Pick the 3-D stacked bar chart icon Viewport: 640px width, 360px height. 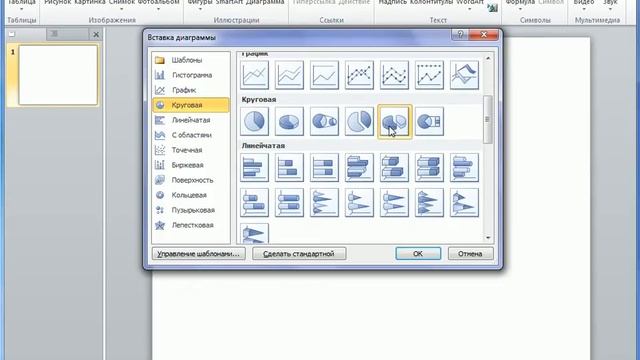point(394,167)
